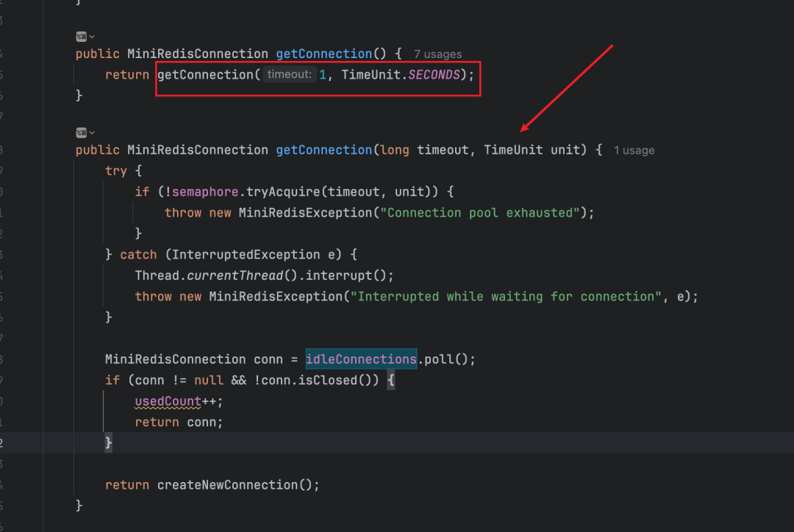This screenshot has width=794, height=532.
Task: Click the "long" keyword in method parameters
Action: [x=395, y=151]
